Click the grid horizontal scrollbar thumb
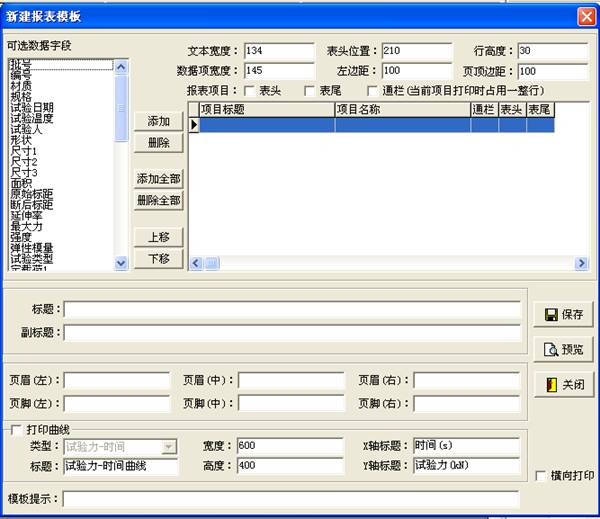 pos(212,263)
